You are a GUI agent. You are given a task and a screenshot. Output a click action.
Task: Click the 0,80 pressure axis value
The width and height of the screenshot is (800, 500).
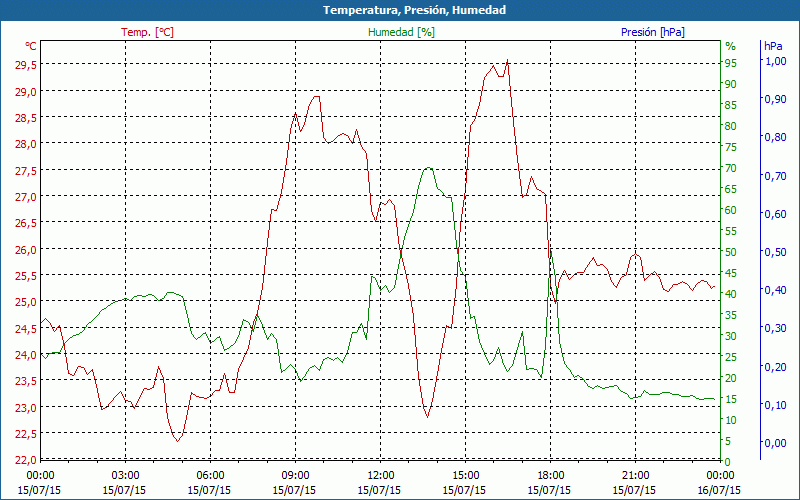pos(776,137)
